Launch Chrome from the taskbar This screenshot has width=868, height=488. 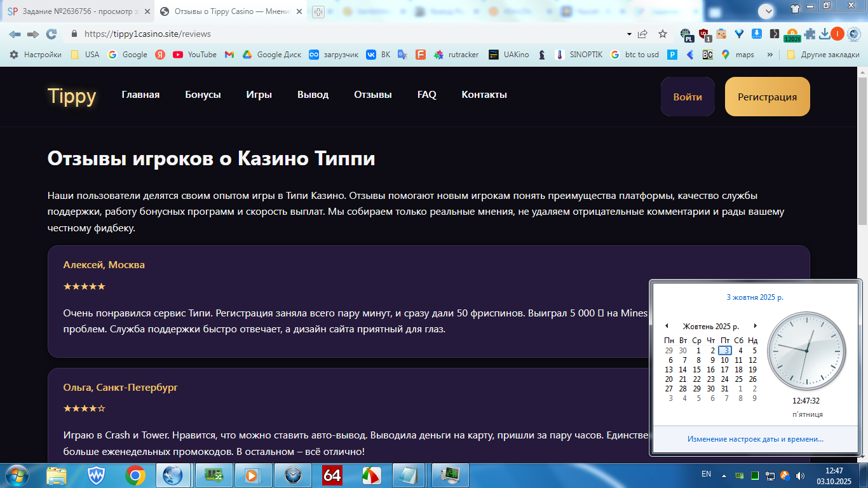tap(135, 475)
